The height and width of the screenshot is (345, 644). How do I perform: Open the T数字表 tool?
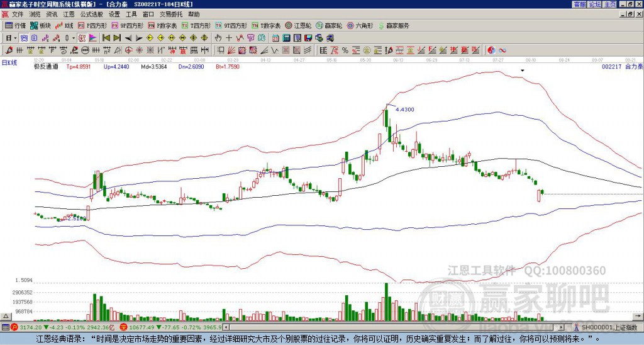point(266,25)
